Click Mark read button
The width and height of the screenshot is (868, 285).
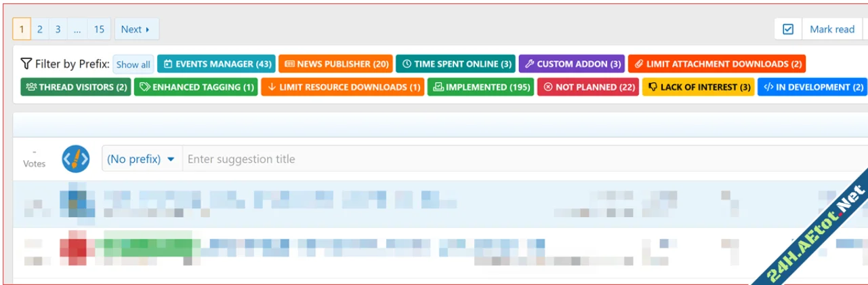(x=832, y=29)
